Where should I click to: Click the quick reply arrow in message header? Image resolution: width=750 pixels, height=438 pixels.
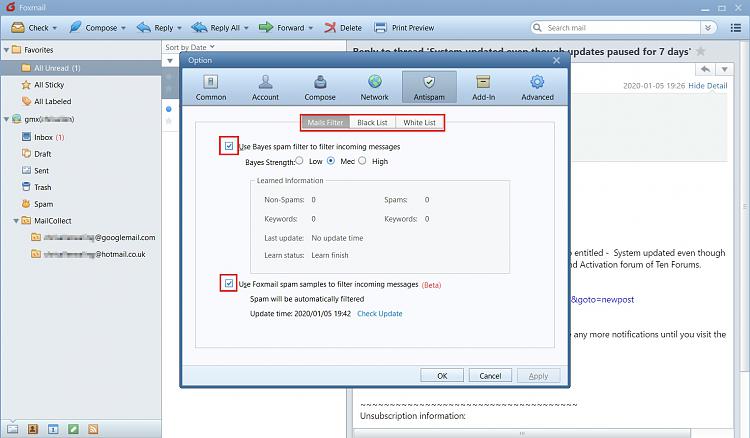pyautogui.click(x=706, y=69)
